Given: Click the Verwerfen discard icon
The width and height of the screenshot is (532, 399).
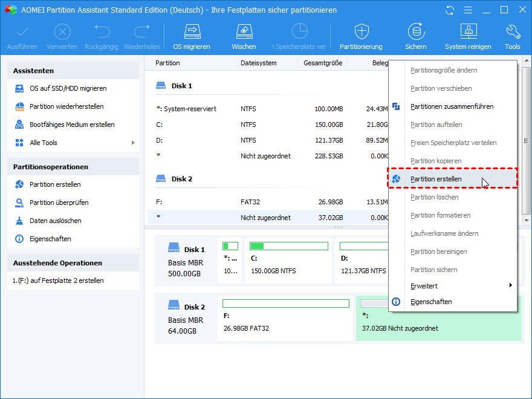Looking at the screenshot, I should click(62, 32).
